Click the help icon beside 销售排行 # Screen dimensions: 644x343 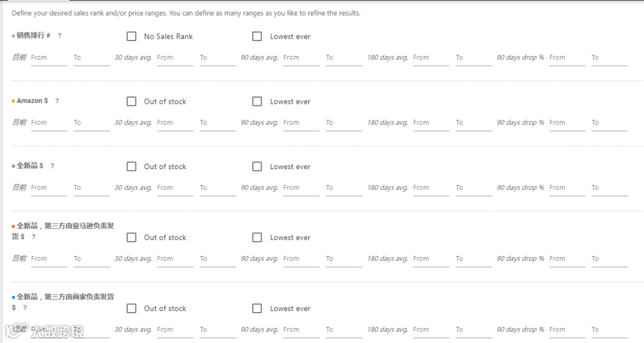tap(60, 36)
